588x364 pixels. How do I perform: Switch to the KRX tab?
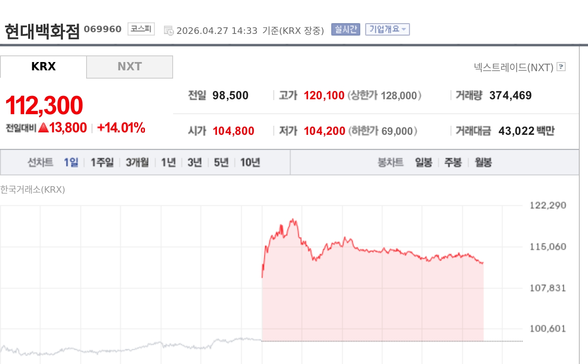(x=43, y=67)
